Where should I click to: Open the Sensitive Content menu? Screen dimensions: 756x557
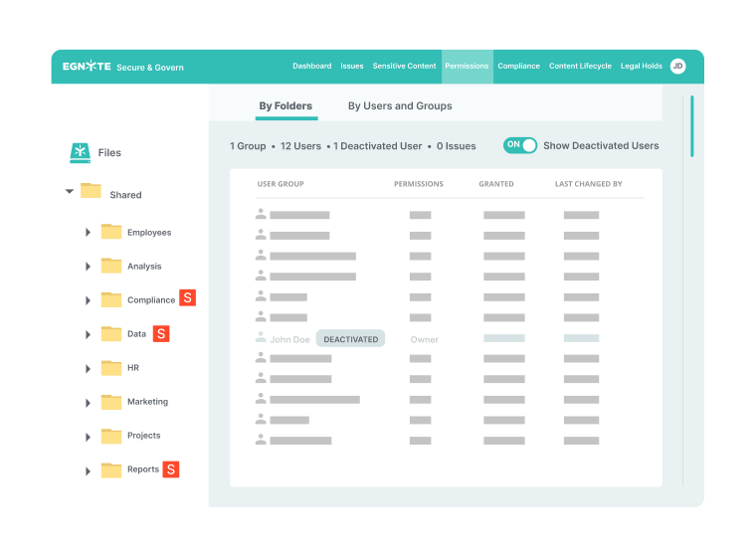pyautogui.click(x=404, y=67)
